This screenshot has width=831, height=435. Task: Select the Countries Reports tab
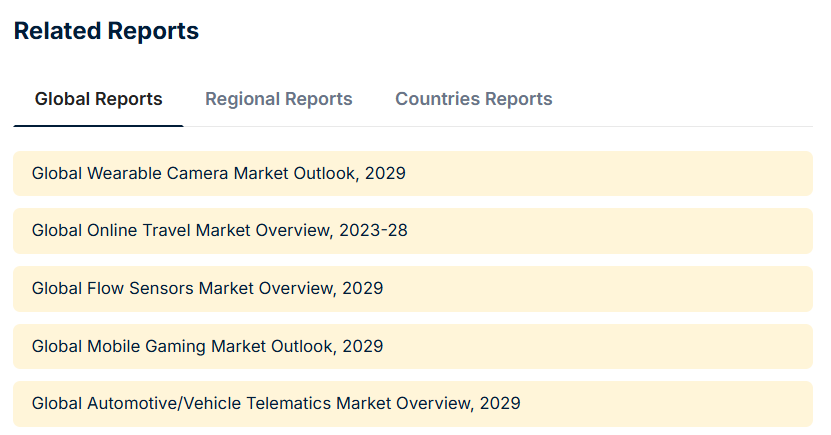point(473,99)
